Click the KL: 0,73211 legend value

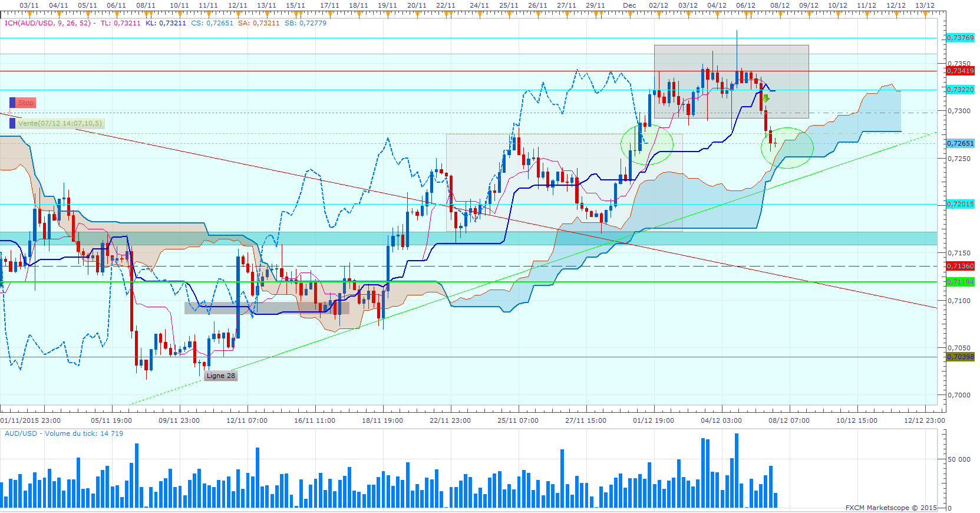166,23
